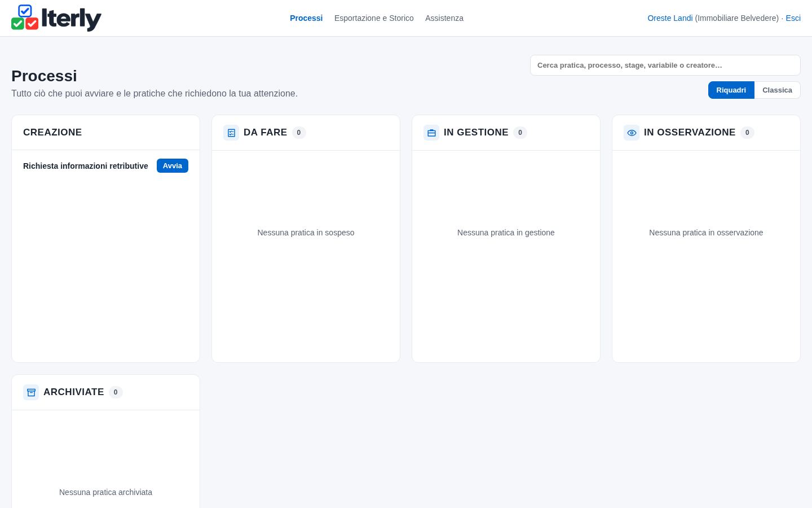Click Richiesta informazioni retributive process name

pos(86,166)
